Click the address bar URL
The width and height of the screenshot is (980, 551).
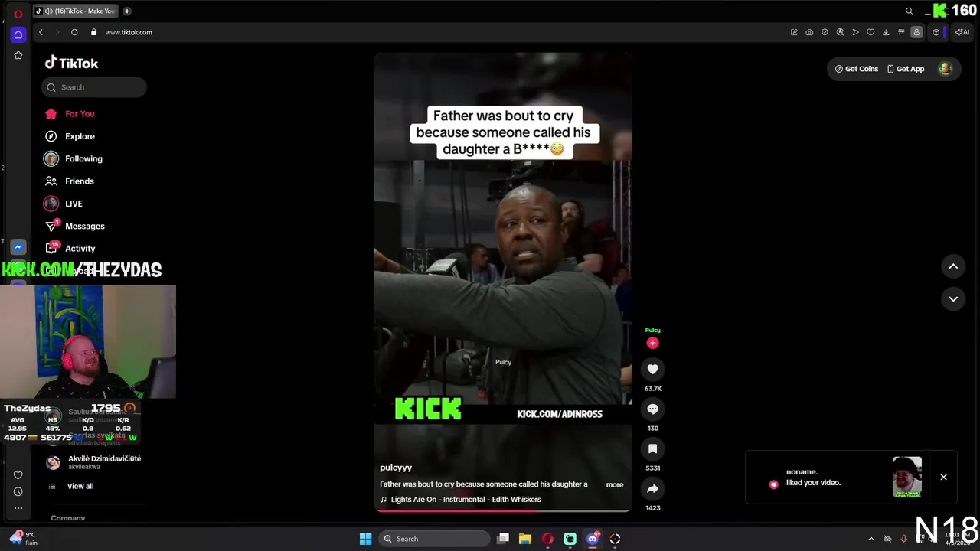pyautogui.click(x=129, y=32)
